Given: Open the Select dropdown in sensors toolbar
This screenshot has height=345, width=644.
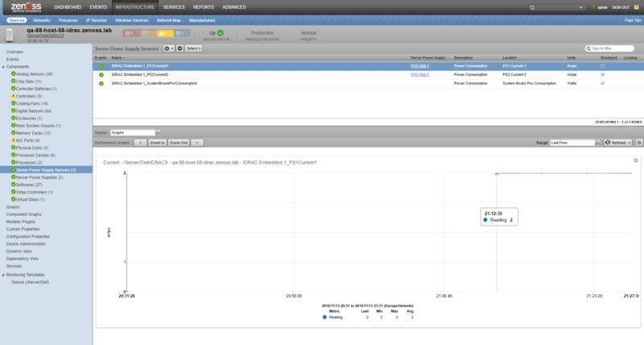Looking at the screenshot, I should tap(193, 48).
